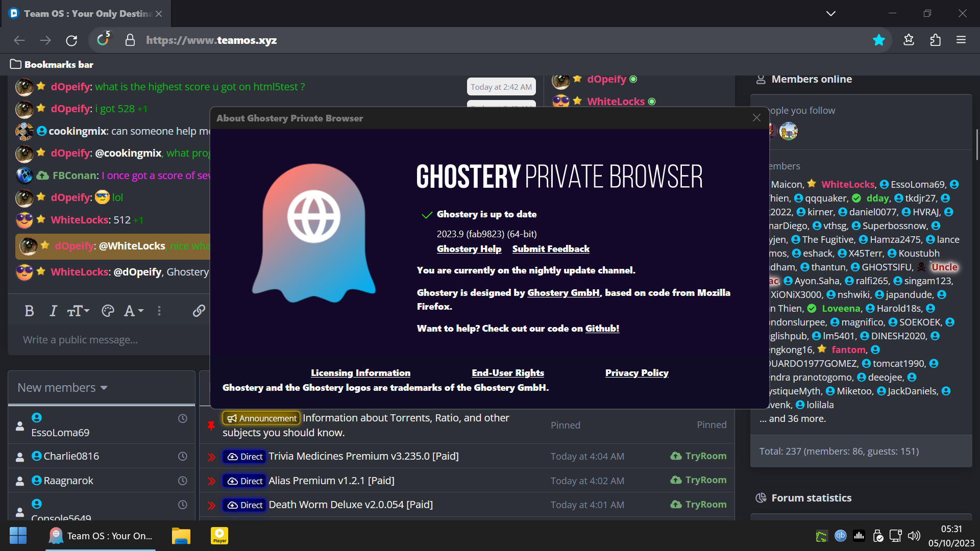
Task: Open the Github! code link
Action: point(602,329)
